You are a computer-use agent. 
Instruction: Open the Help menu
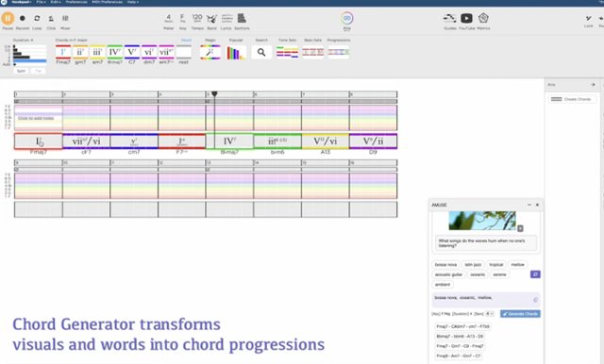[133, 2]
